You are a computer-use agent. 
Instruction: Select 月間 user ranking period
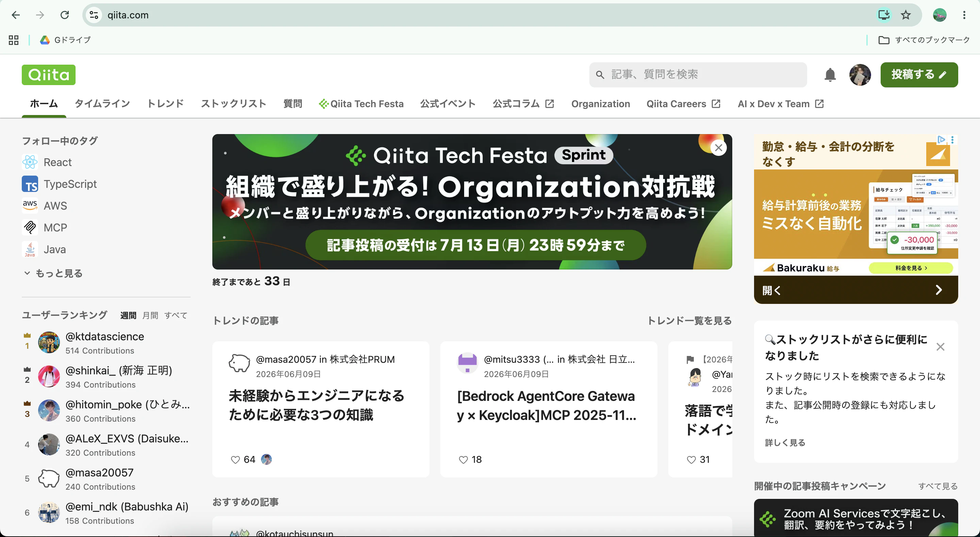150,315
